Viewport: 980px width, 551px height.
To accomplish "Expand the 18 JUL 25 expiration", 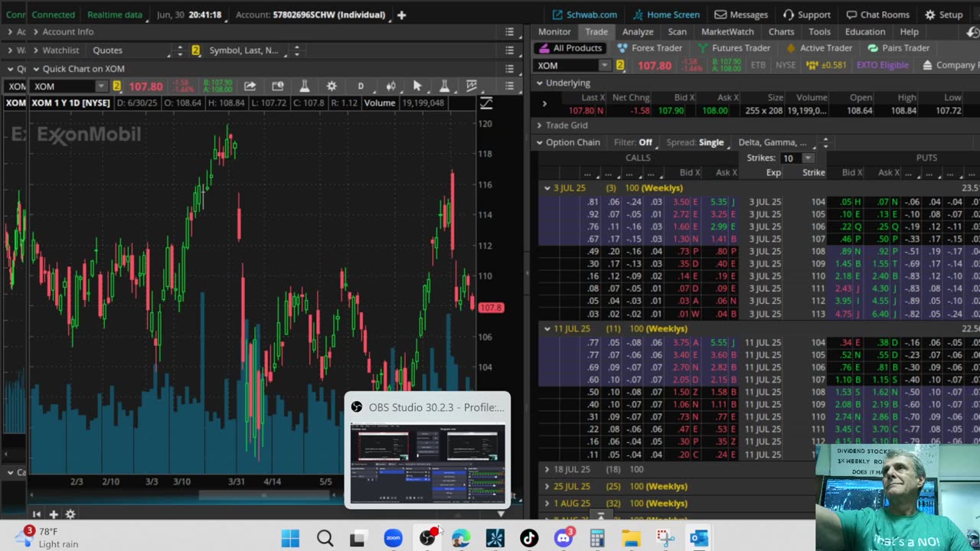I will point(547,469).
